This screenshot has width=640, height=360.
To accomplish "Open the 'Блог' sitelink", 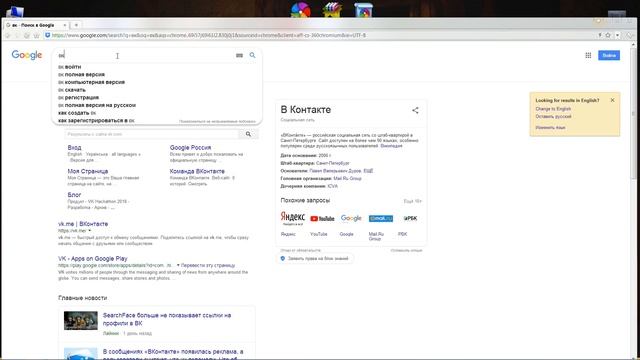I will coord(74,195).
